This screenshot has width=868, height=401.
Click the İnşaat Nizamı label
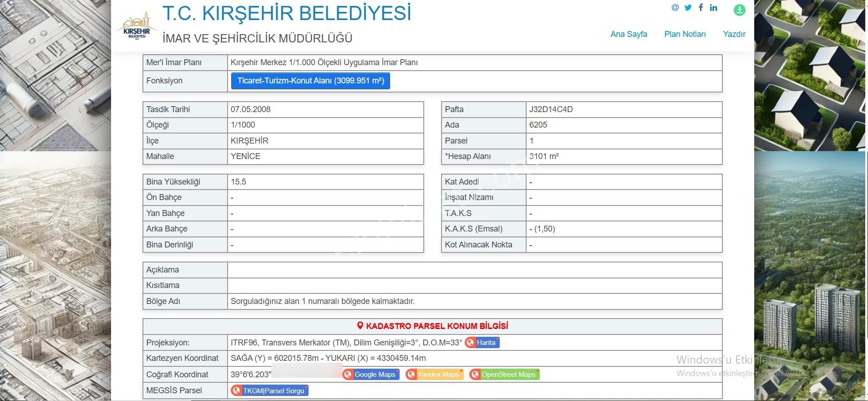click(x=469, y=197)
